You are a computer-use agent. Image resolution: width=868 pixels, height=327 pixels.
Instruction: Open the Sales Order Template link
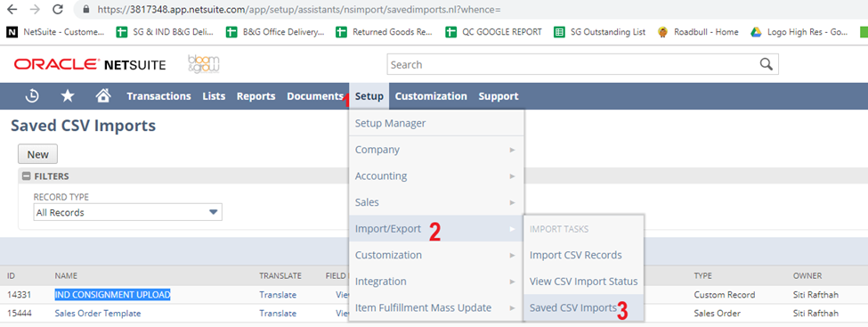(x=98, y=313)
